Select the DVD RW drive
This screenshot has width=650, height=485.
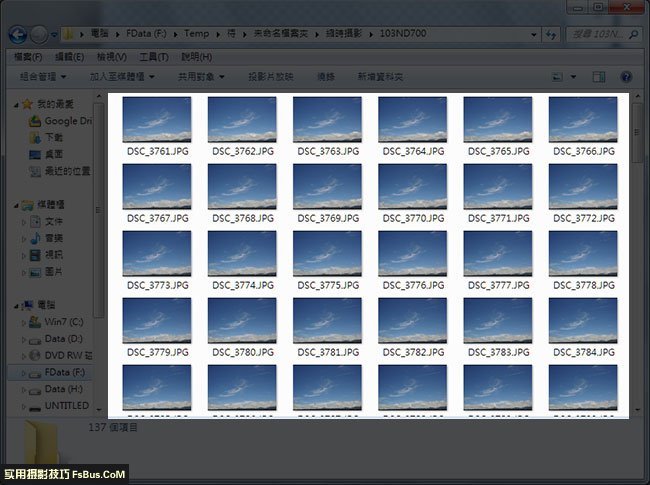click(x=66, y=355)
